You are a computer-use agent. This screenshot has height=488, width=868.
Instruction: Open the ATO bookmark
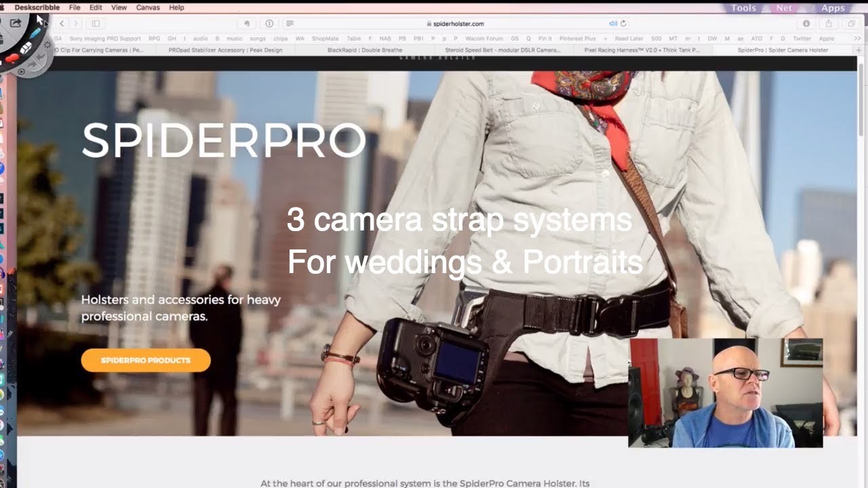pos(757,39)
